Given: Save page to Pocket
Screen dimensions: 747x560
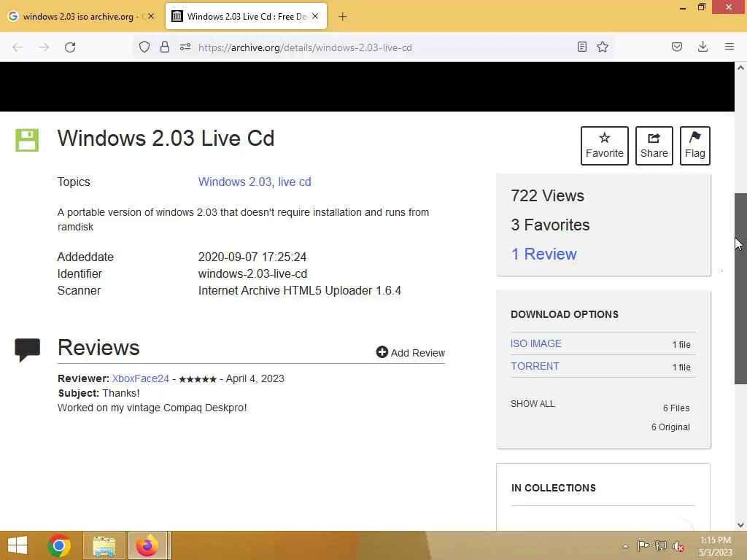Looking at the screenshot, I should click(677, 47).
